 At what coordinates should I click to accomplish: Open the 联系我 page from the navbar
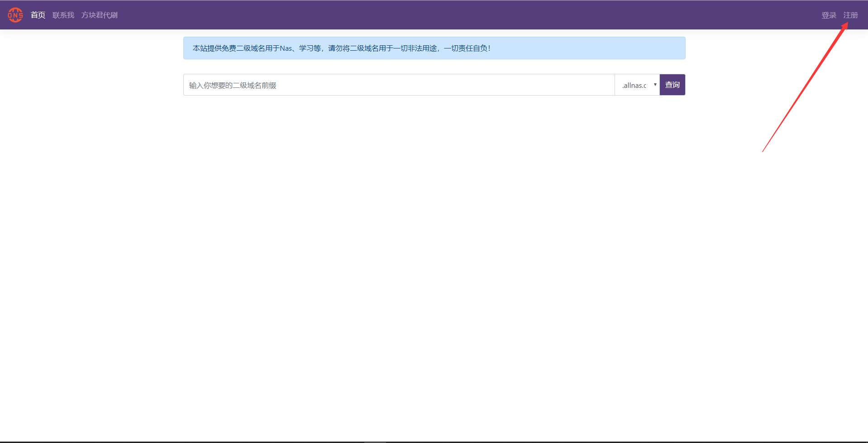[x=62, y=14]
